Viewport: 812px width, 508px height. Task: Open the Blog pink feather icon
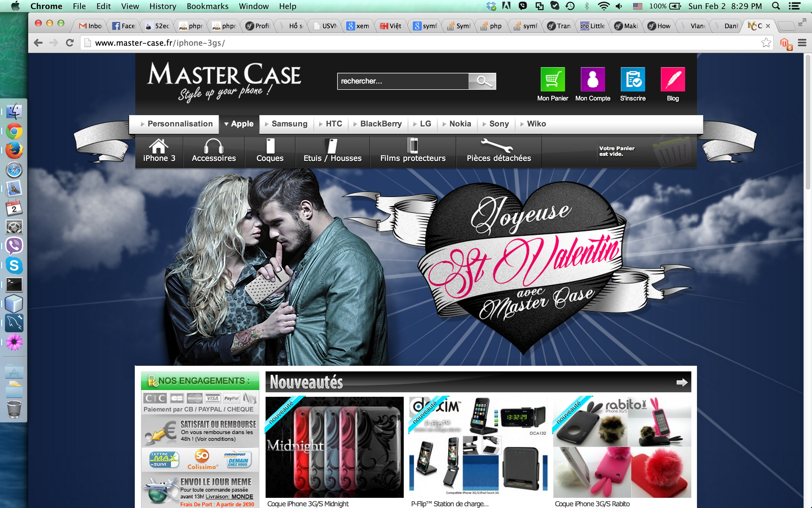(x=673, y=79)
